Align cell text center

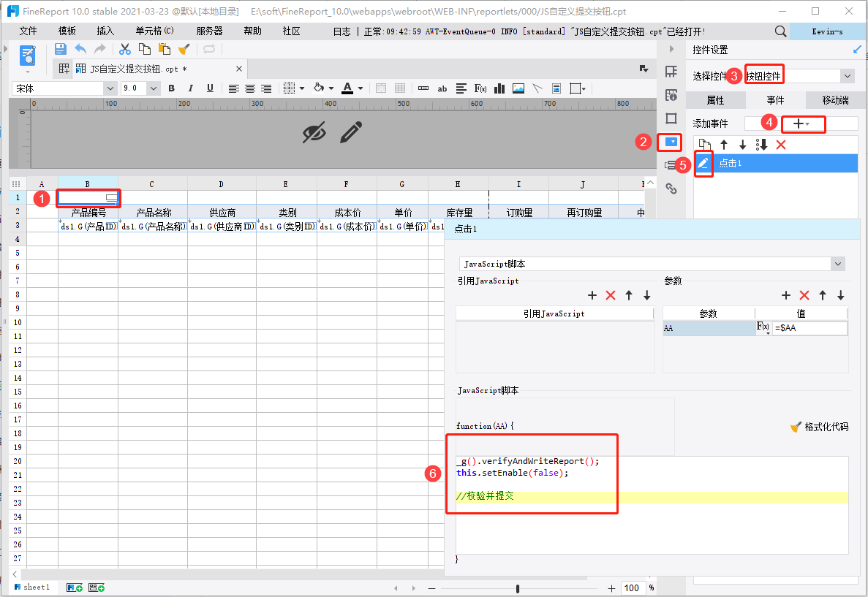click(250, 88)
